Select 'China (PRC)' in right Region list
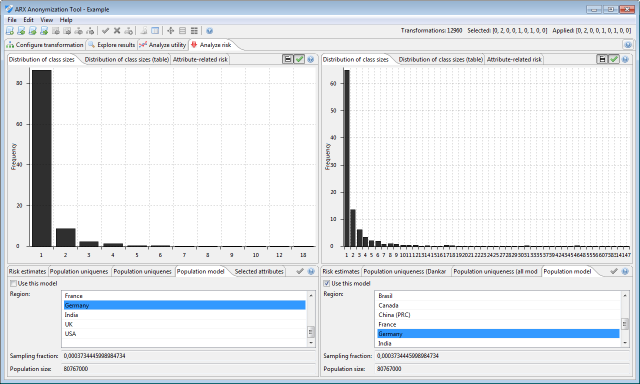This screenshot has height=384, width=640. click(x=498, y=315)
